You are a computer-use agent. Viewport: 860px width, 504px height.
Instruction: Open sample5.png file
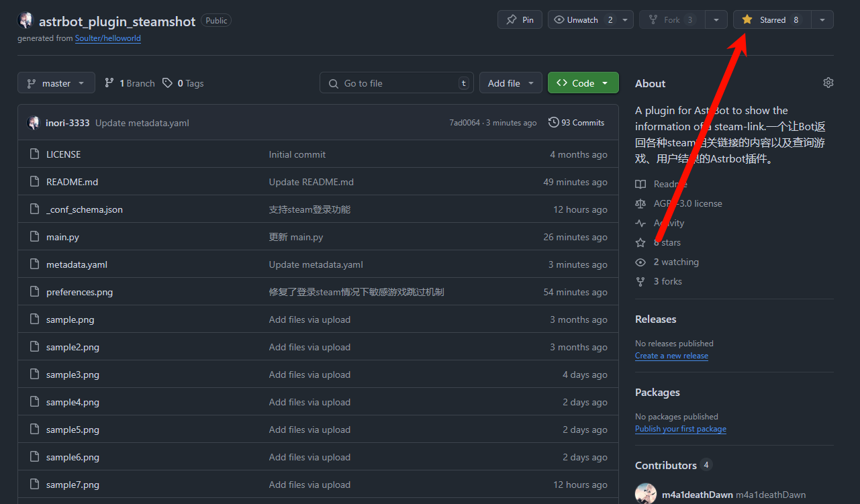pyautogui.click(x=73, y=430)
